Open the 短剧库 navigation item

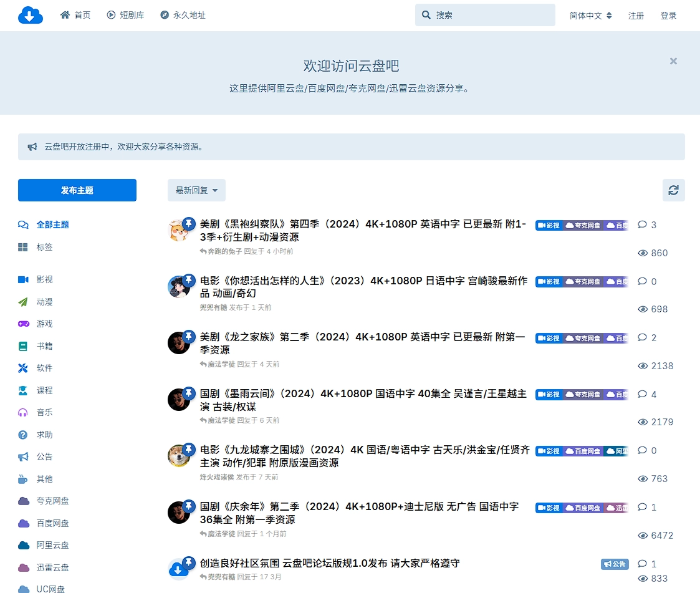point(125,15)
